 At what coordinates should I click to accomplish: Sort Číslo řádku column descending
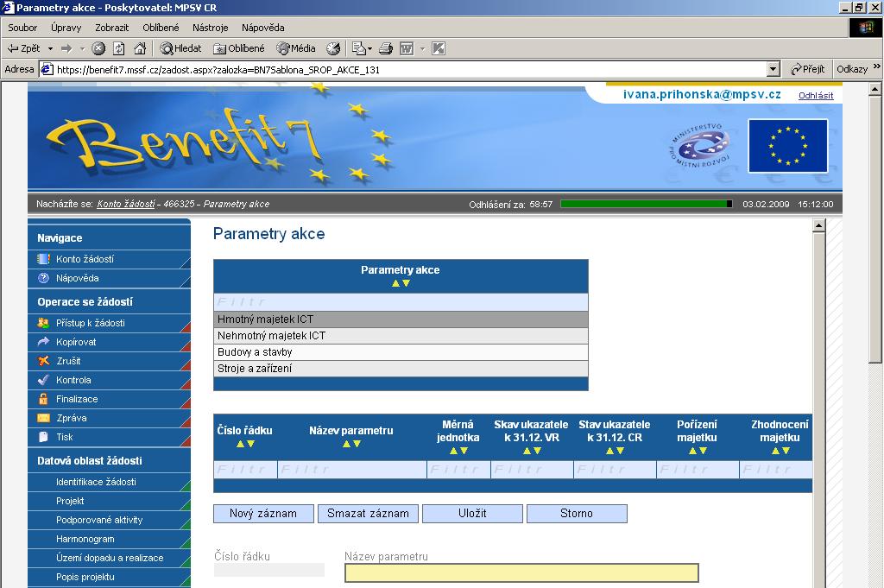(251, 445)
